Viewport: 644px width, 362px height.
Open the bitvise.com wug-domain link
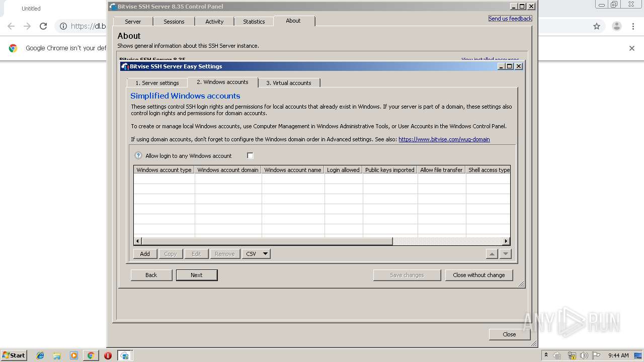[444, 139]
